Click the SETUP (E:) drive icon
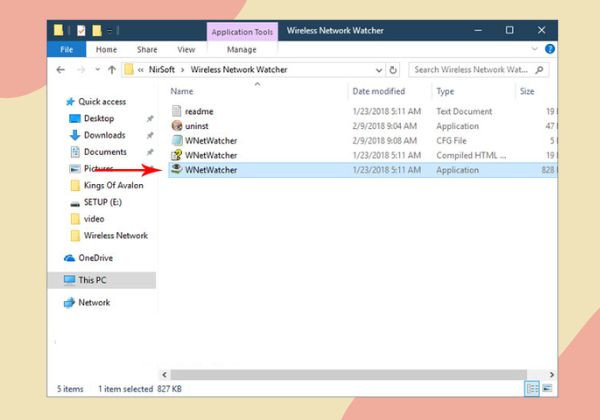600x420 pixels. tap(75, 203)
